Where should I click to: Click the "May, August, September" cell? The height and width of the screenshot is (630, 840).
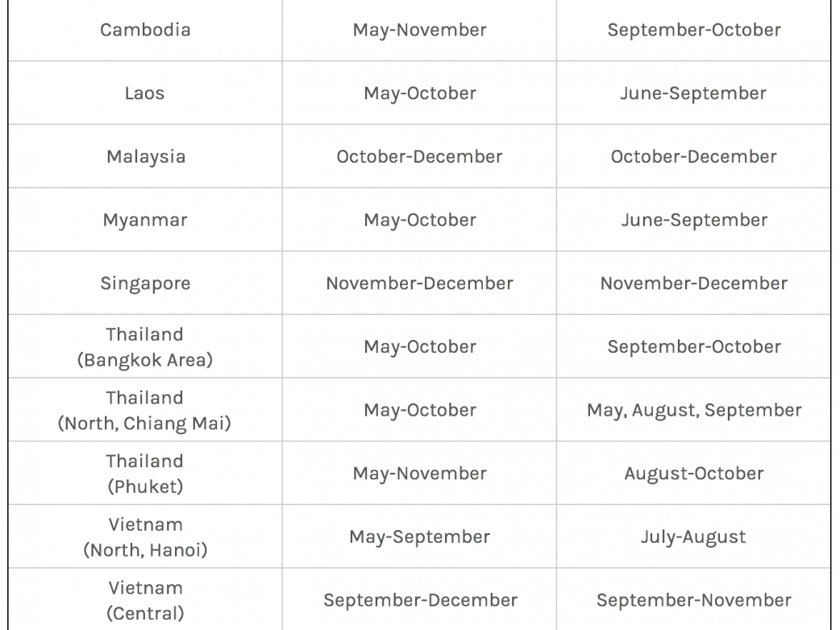pos(693,410)
